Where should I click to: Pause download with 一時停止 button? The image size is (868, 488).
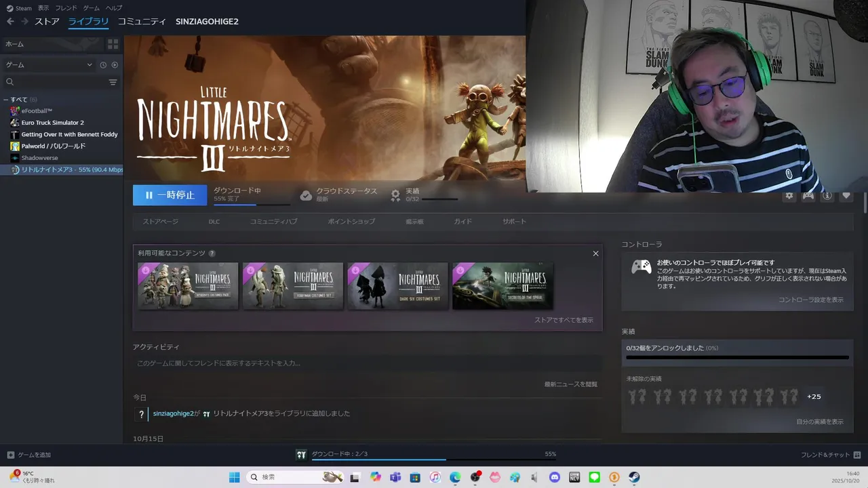point(170,195)
